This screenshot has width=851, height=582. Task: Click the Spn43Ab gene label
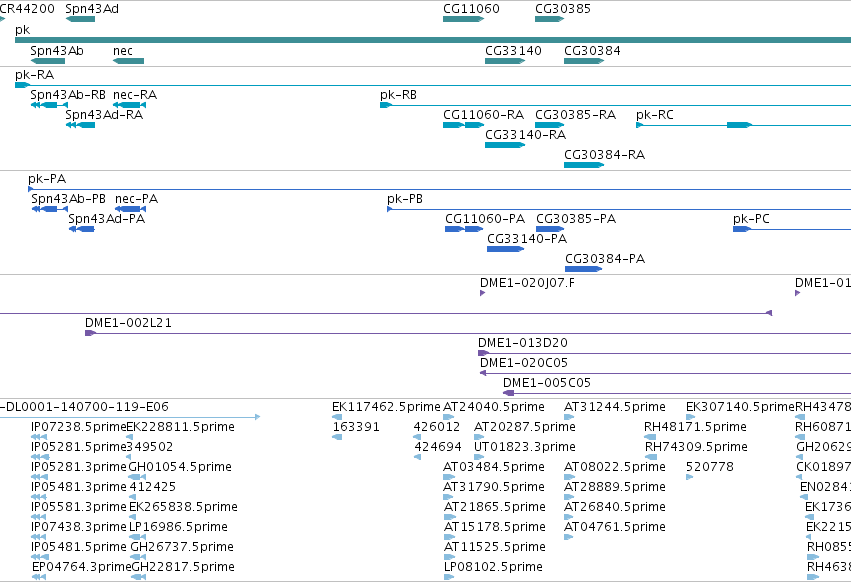pos(57,50)
